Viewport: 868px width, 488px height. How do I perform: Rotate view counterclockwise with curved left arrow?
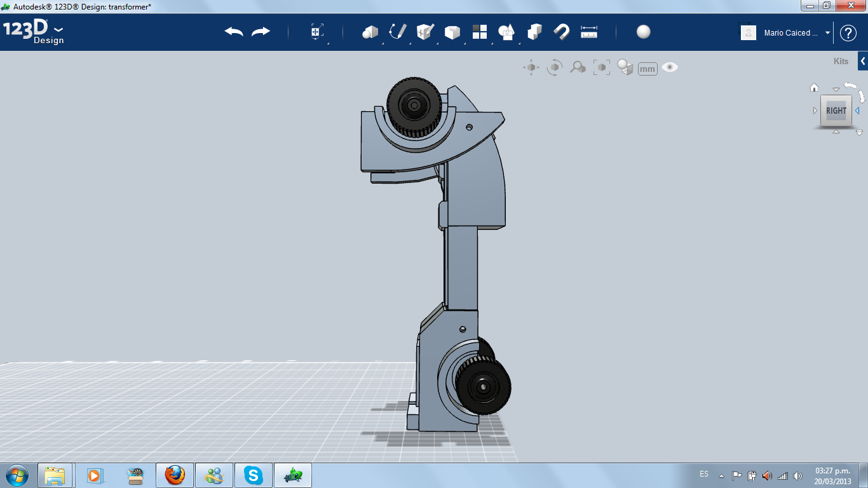tap(850, 85)
